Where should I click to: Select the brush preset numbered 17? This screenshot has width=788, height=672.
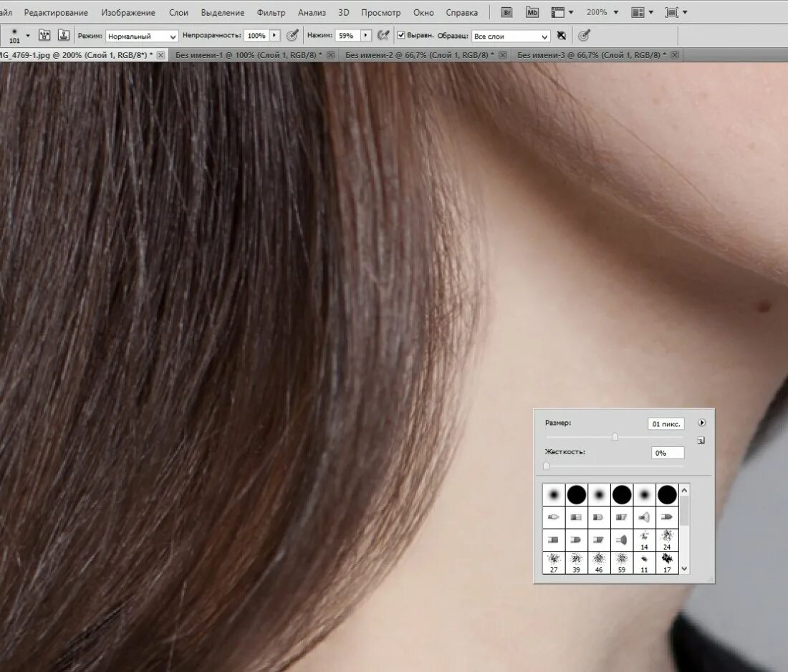[x=667, y=562]
